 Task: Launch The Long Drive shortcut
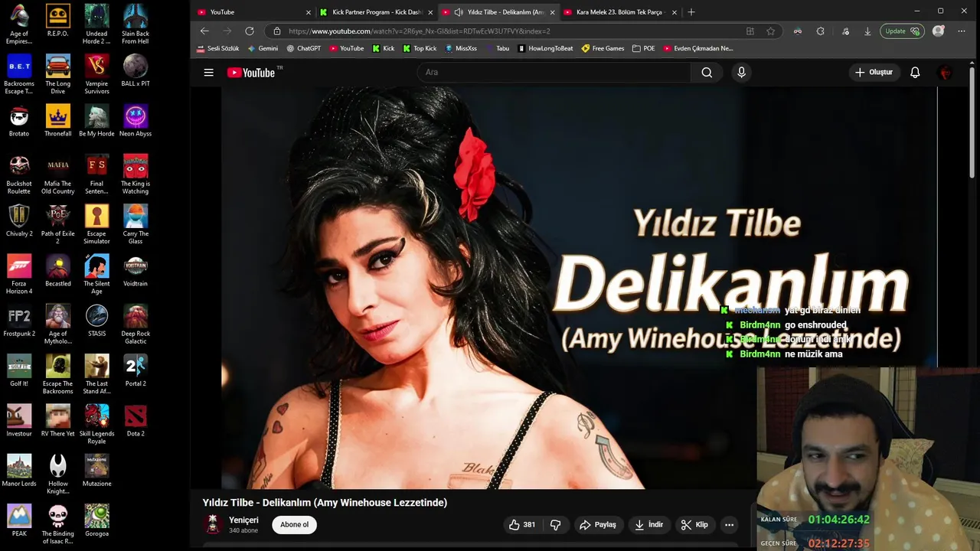click(x=57, y=74)
